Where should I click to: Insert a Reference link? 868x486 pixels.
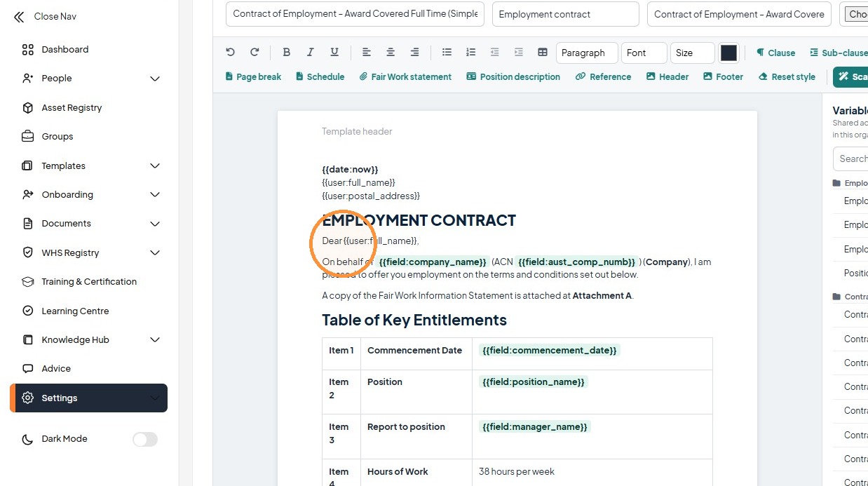pyautogui.click(x=603, y=77)
